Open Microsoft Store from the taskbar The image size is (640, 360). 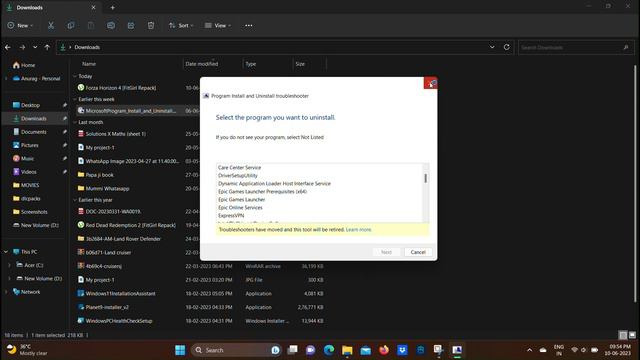tap(421, 350)
